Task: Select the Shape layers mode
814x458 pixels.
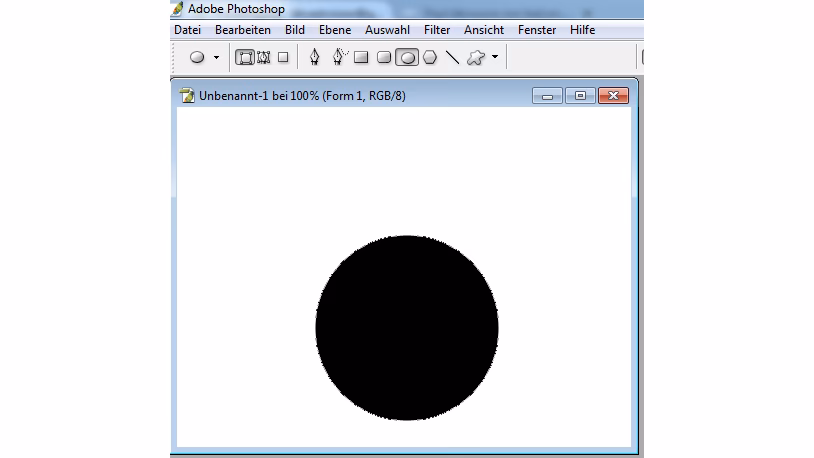Action: [245, 57]
